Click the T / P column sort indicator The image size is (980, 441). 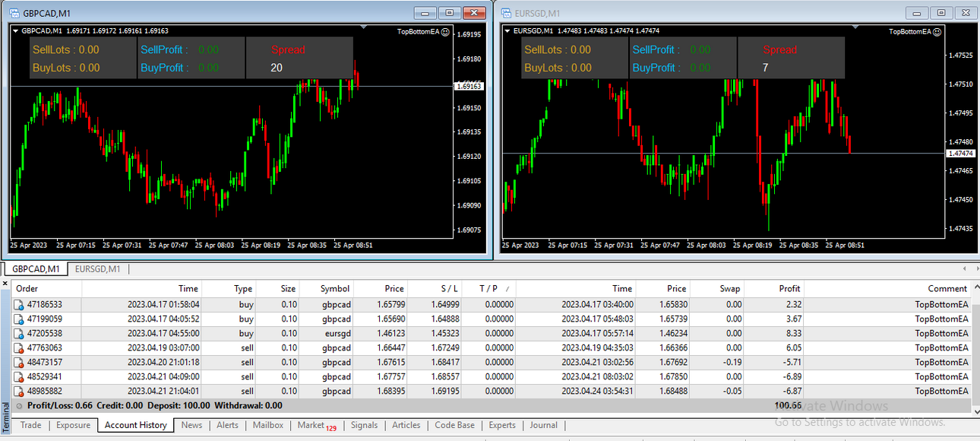coord(507,290)
